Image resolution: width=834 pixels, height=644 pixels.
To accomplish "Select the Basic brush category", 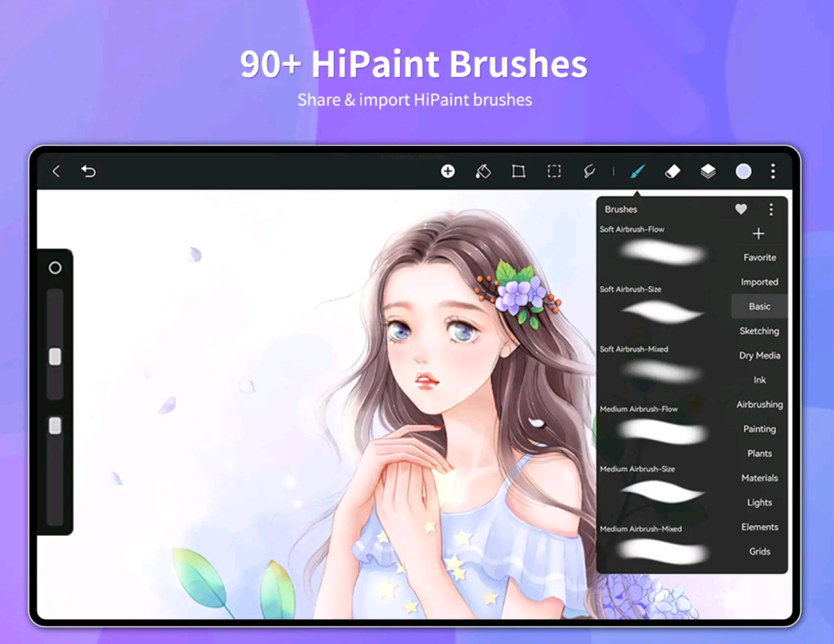I will pos(760,306).
